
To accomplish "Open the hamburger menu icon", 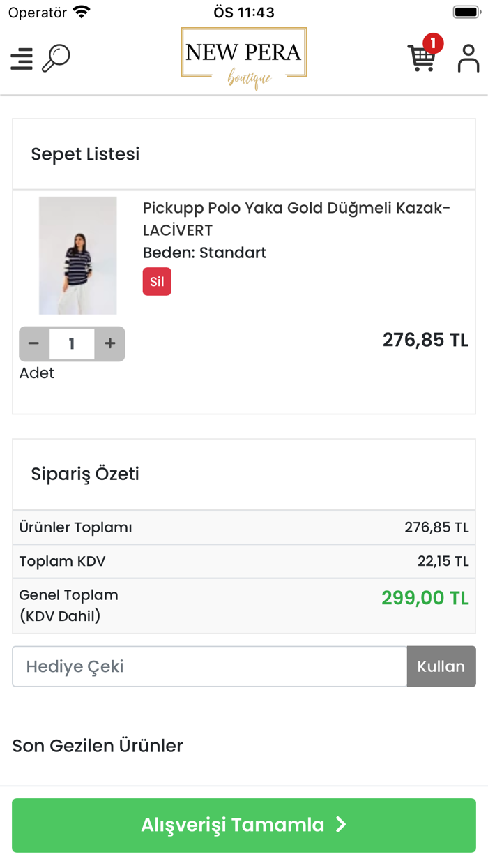I will [x=22, y=59].
